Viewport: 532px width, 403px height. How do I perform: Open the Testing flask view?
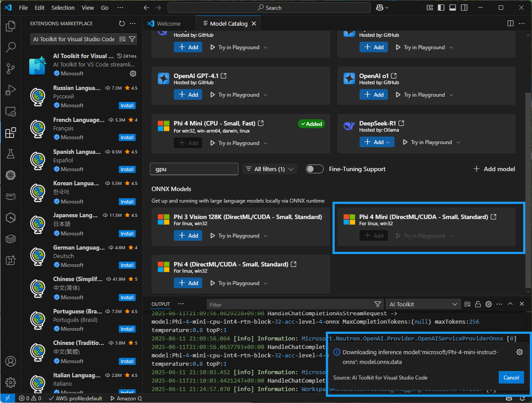pyautogui.click(x=11, y=154)
